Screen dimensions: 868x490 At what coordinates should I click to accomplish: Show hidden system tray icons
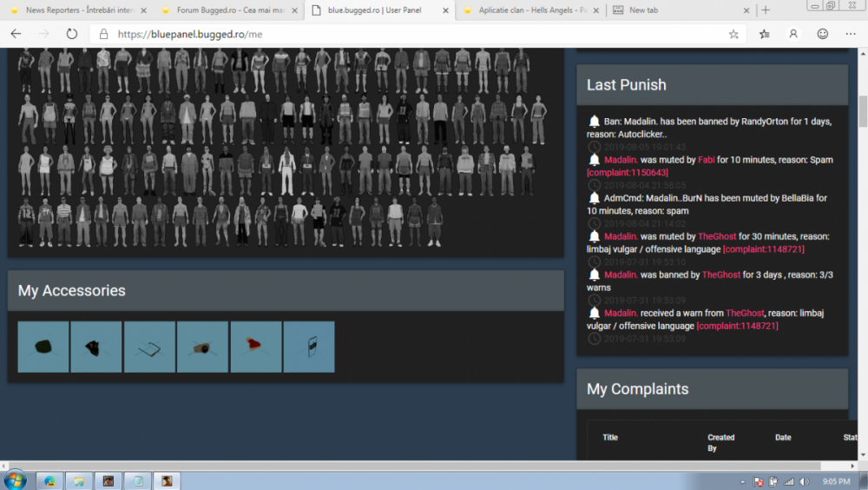[x=744, y=481]
